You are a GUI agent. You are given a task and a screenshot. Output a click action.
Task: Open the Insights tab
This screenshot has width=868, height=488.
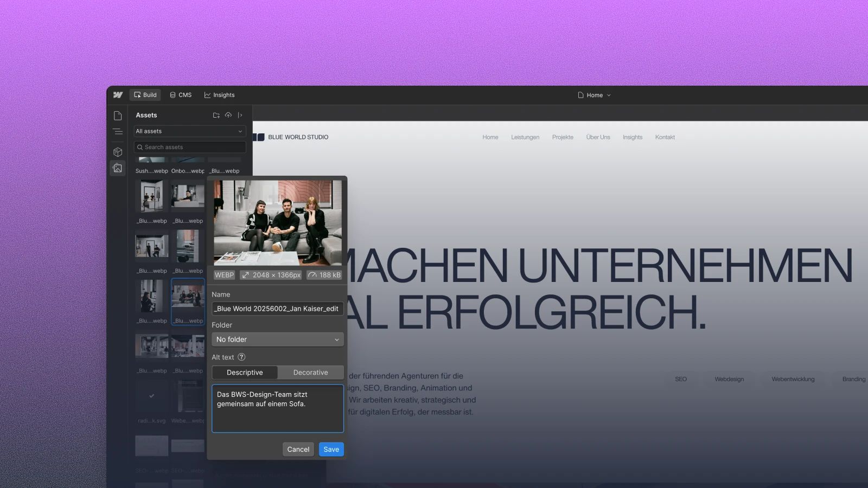[x=219, y=94]
